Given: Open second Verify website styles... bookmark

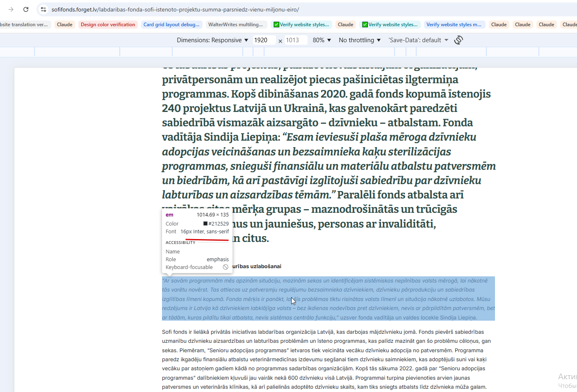Looking at the screenshot, I should click(x=390, y=25).
